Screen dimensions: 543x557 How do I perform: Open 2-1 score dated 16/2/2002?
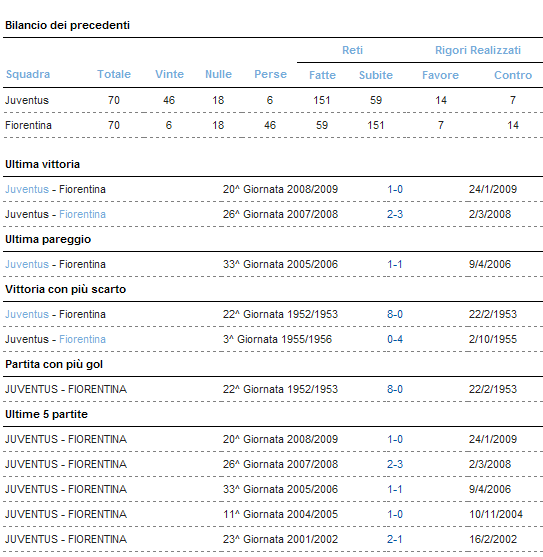click(395, 540)
